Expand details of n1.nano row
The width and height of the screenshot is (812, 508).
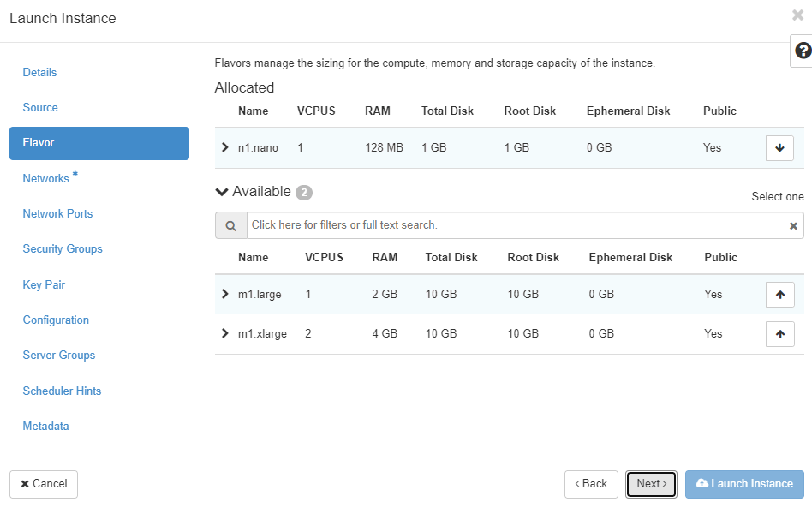225,148
